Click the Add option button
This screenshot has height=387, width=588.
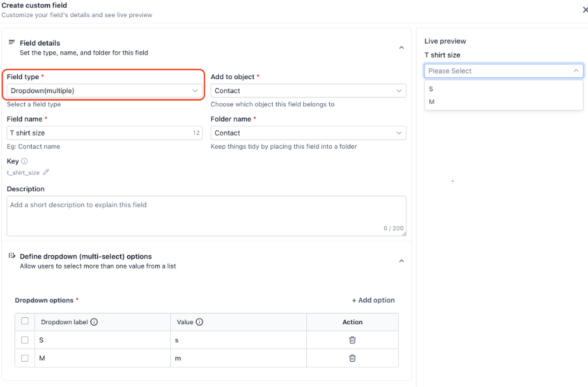[x=373, y=300]
